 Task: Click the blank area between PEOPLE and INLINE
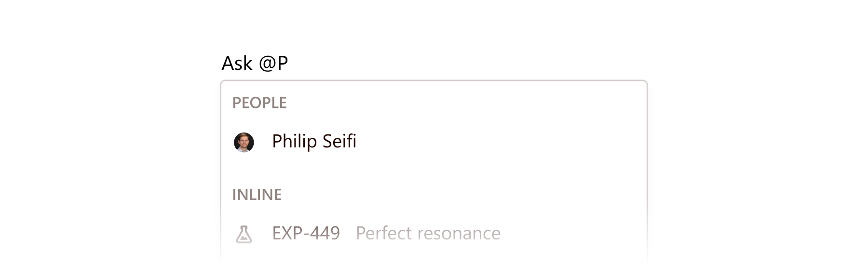(x=434, y=170)
